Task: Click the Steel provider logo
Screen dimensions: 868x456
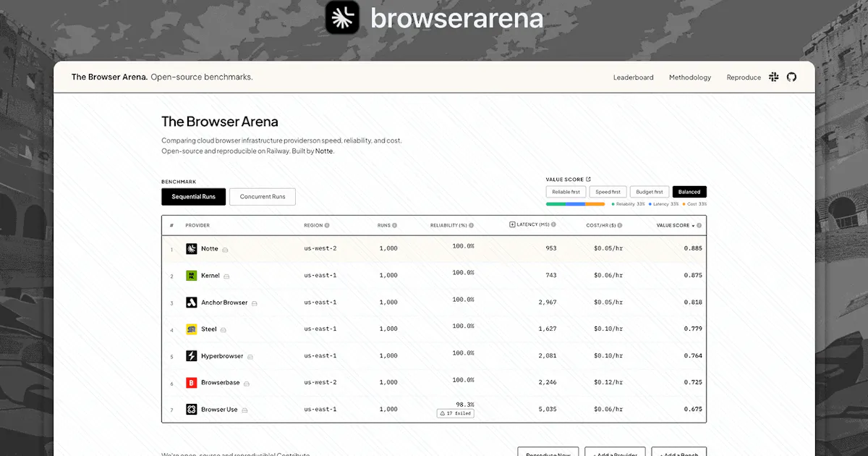Action: 192,329
